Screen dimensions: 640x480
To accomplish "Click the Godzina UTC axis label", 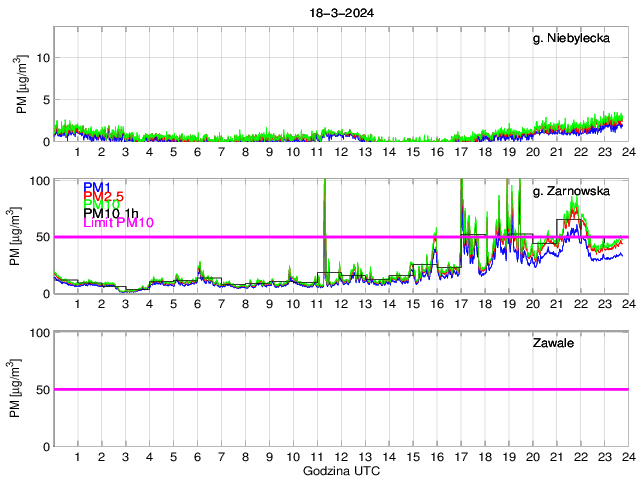I will click(341, 471).
